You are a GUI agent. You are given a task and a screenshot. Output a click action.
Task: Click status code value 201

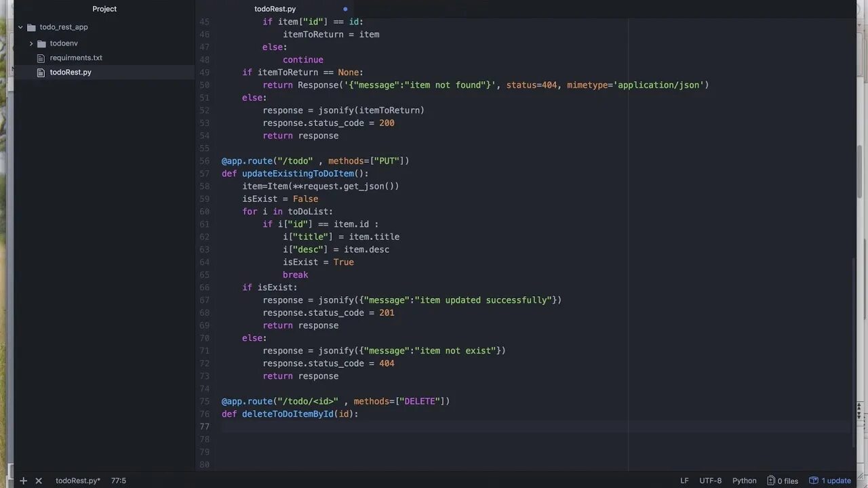(x=387, y=313)
